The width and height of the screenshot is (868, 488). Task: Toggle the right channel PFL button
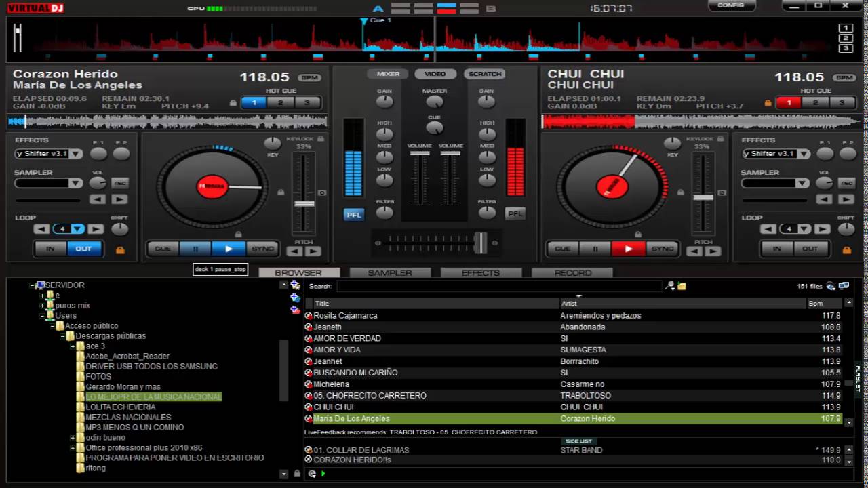(x=515, y=214)
